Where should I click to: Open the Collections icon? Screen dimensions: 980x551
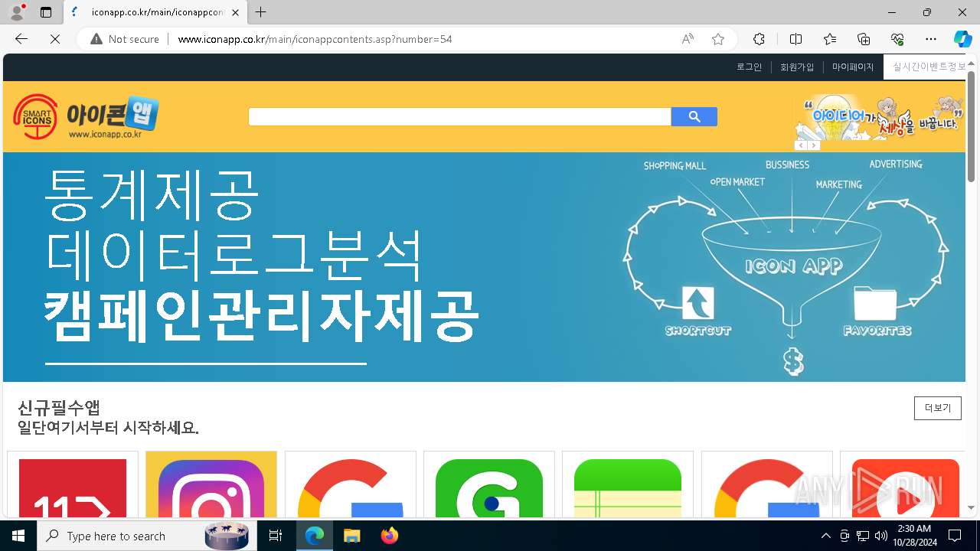[x=864, y=39]
